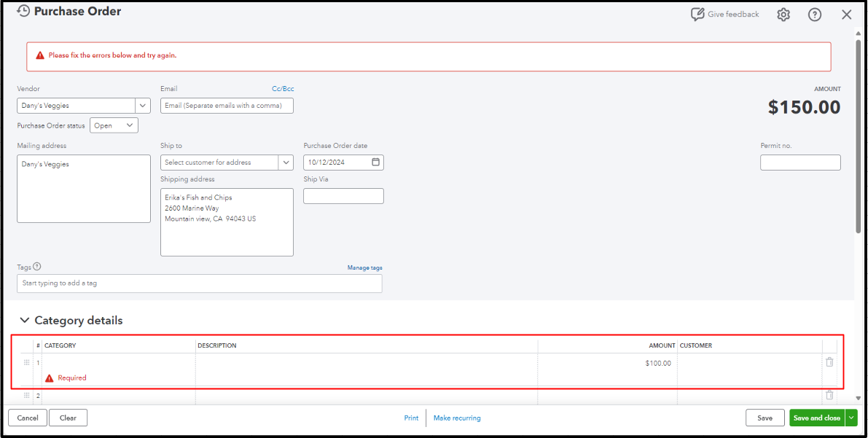The height and width of the screenshot is (438, 868).
Task: Click the vertical scrollbar thumb
Action: coord(859,135)
